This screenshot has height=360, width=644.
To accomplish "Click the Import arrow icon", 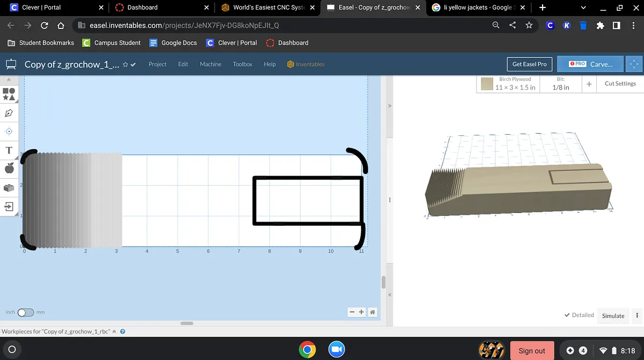I will [x=9, y=206].
